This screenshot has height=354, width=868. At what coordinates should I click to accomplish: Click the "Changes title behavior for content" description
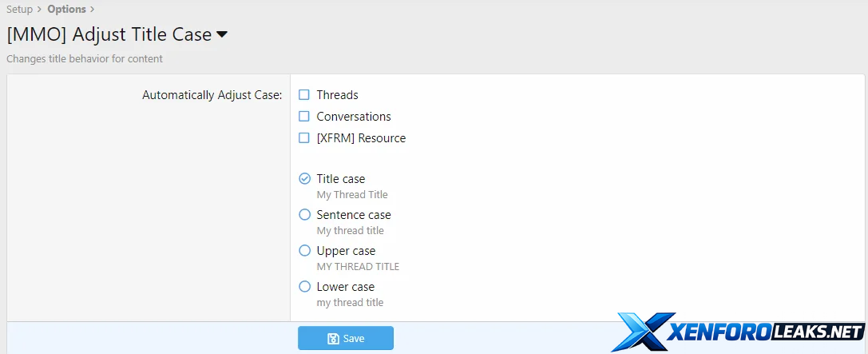(x=85, y=59)
